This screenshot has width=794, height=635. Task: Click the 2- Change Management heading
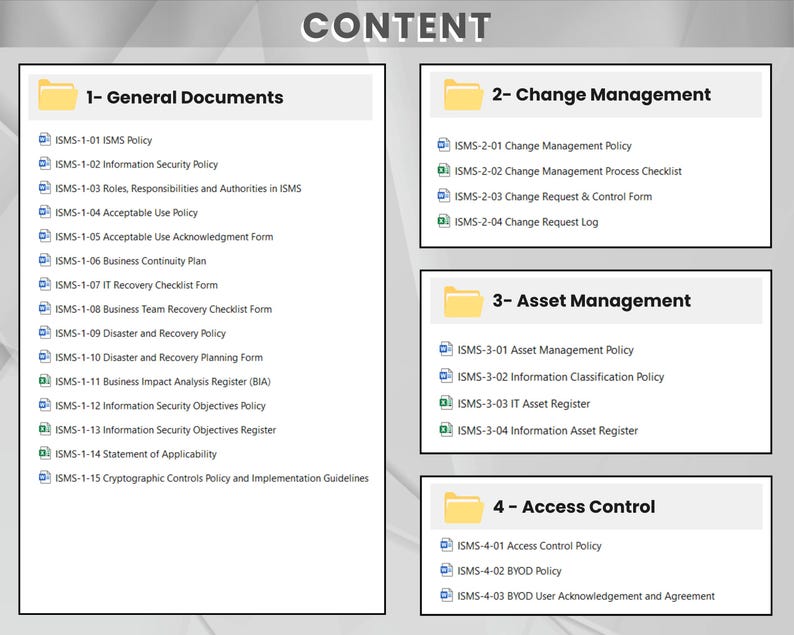[602, 94]
